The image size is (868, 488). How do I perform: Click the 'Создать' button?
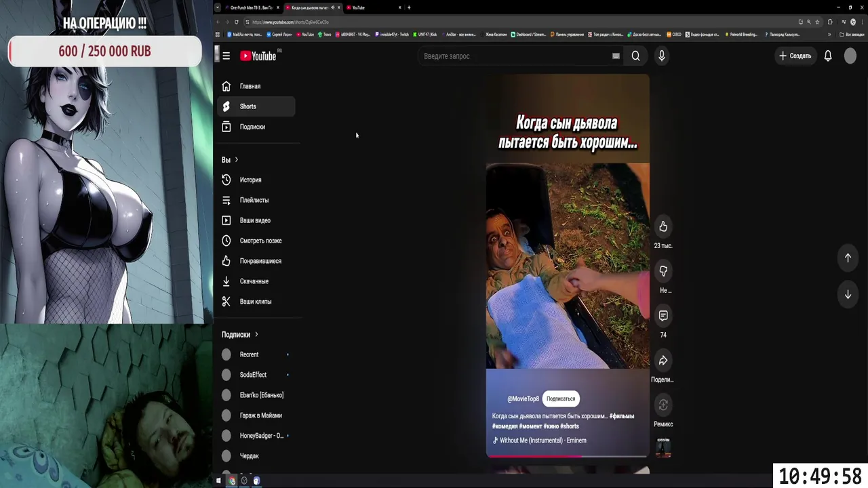pyautogui.click(x=795, y=56)
